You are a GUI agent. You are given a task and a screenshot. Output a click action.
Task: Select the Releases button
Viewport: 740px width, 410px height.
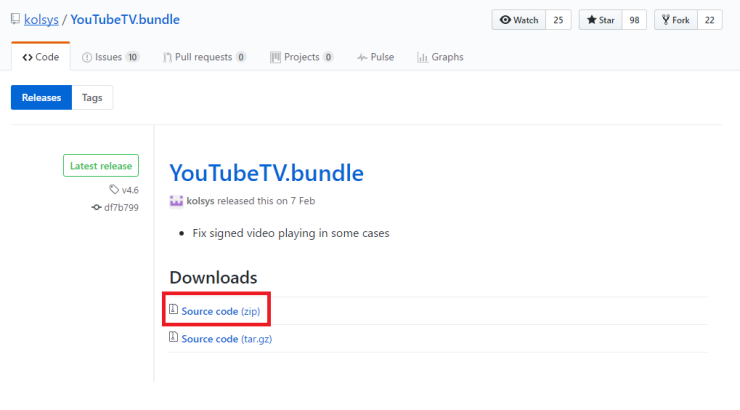(42, 98)
